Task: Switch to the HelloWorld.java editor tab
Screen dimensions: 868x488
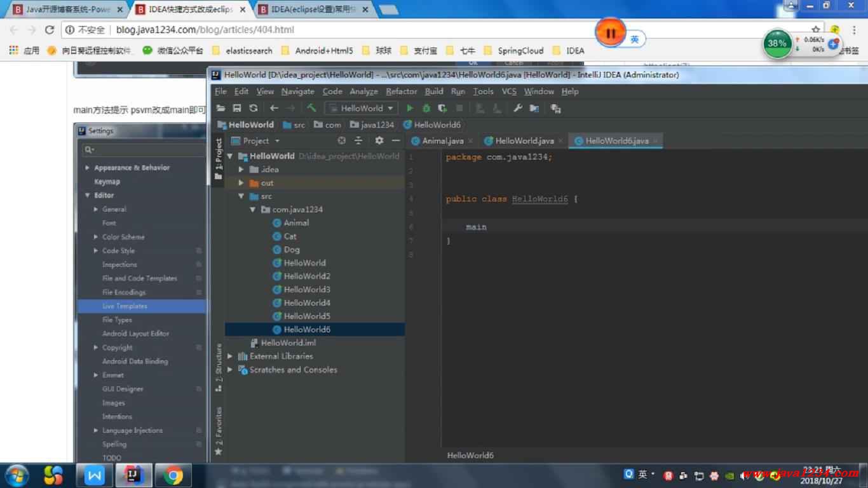Action: tap(524, 141)
